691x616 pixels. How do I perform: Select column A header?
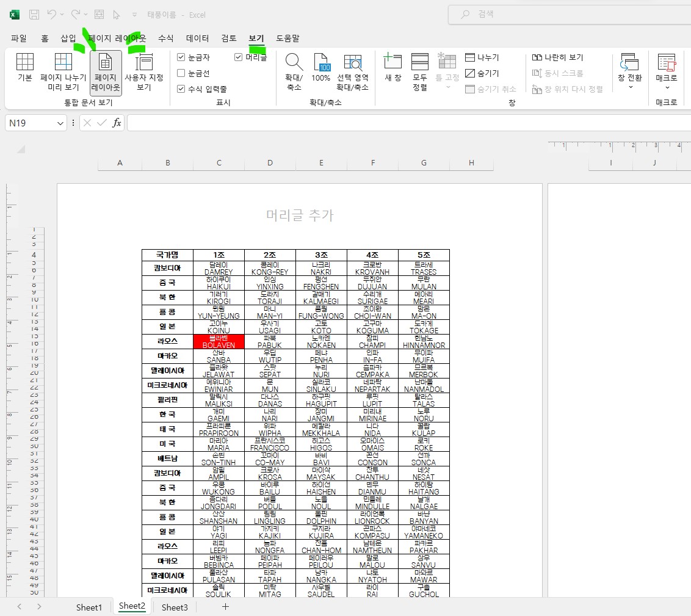tap(120, 163)
